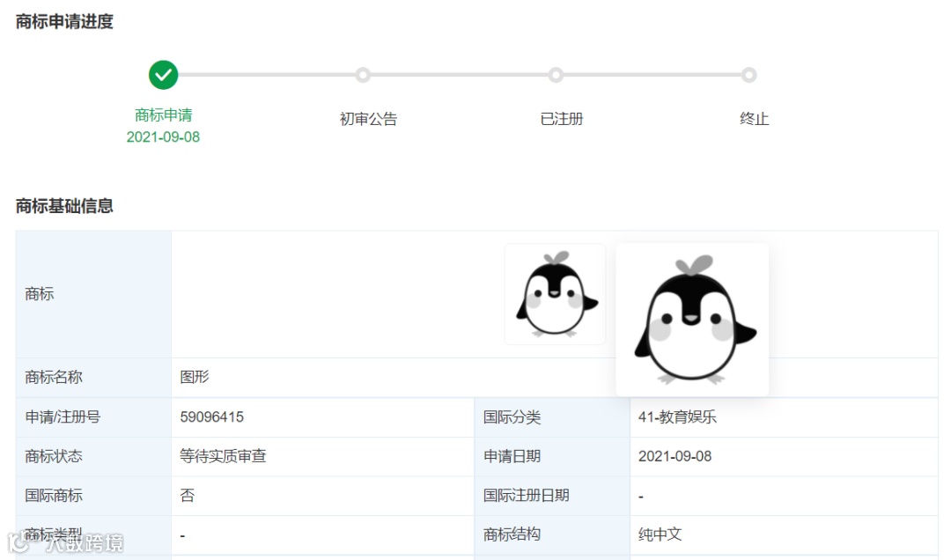Click the 商标 row label cell

point(93,294)
